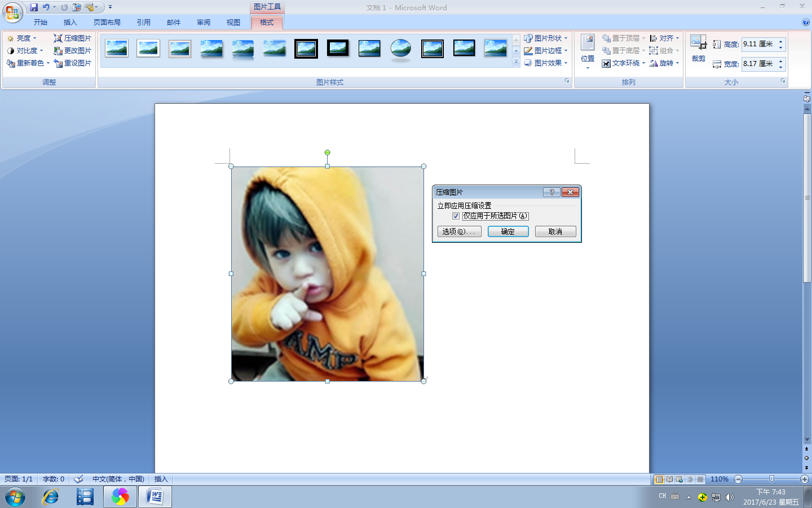Open the 旋转 rotate dropdown

click(664, 63)
